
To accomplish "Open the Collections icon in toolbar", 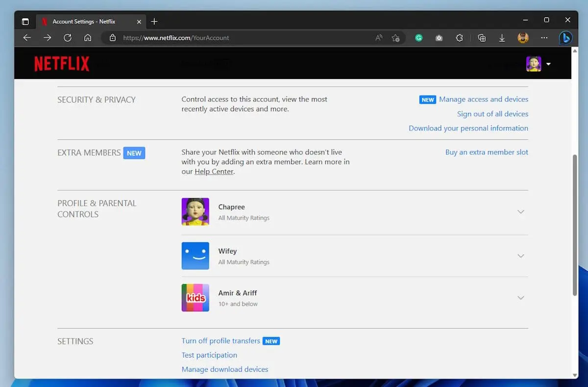I will [482, 38].
